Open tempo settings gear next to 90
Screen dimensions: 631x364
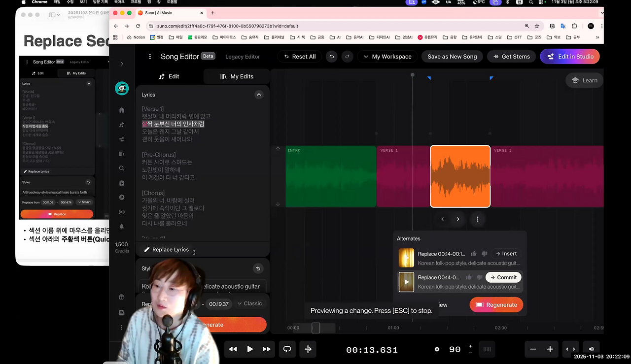[x=437, y=349]
